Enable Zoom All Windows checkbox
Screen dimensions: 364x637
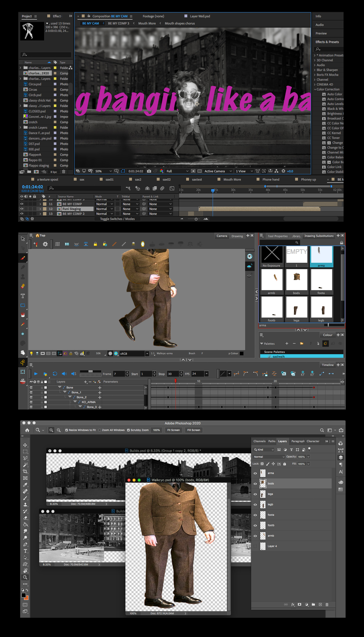pyautogui.click(x=100, y=430)
